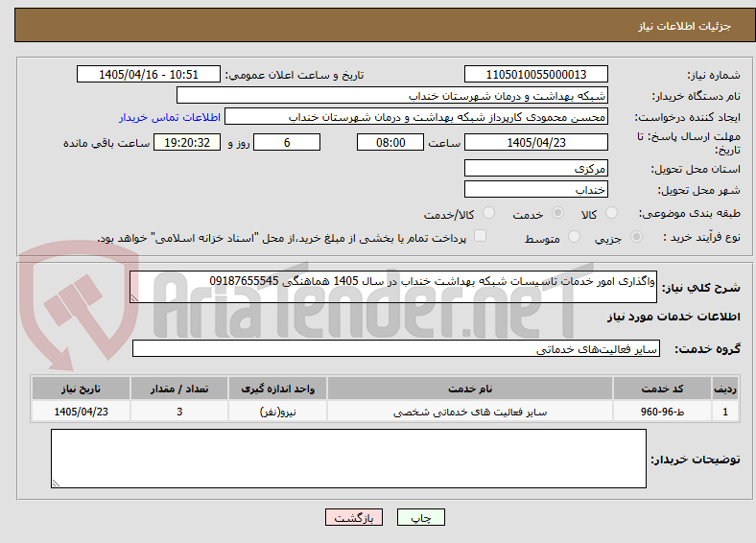Click the delivery city field خنداب

pyautogui.click(x=536, y=189)
